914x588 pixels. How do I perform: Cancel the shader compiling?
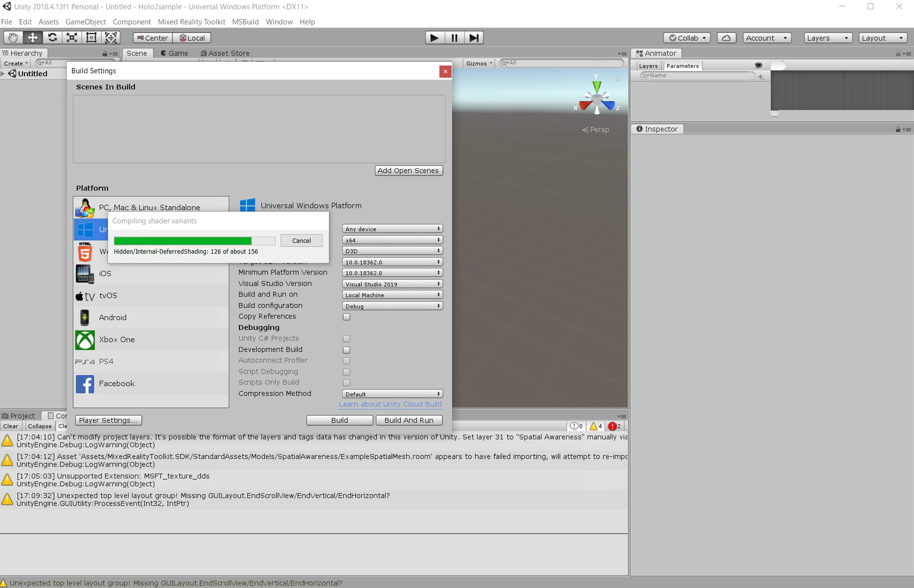302,240
